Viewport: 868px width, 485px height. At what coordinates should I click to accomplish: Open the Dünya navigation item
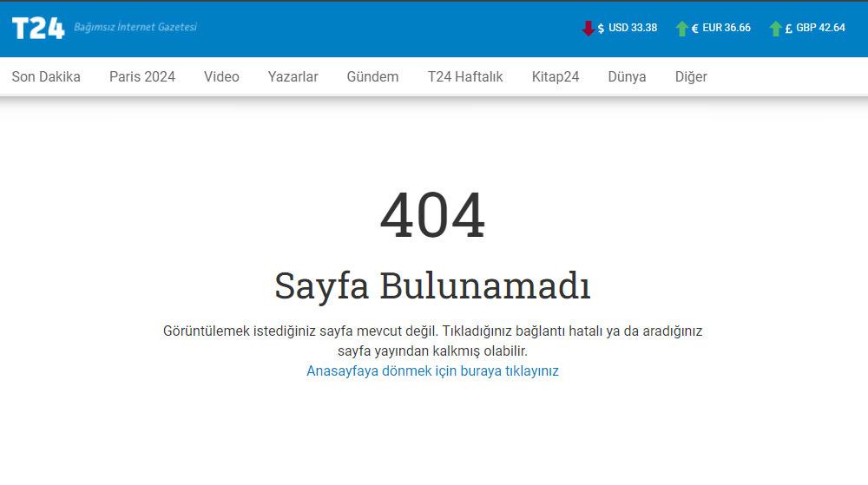627,76
